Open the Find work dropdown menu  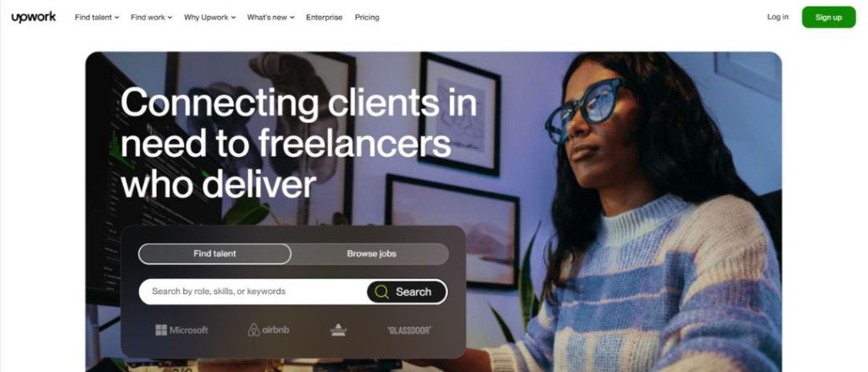coord(151,17)
